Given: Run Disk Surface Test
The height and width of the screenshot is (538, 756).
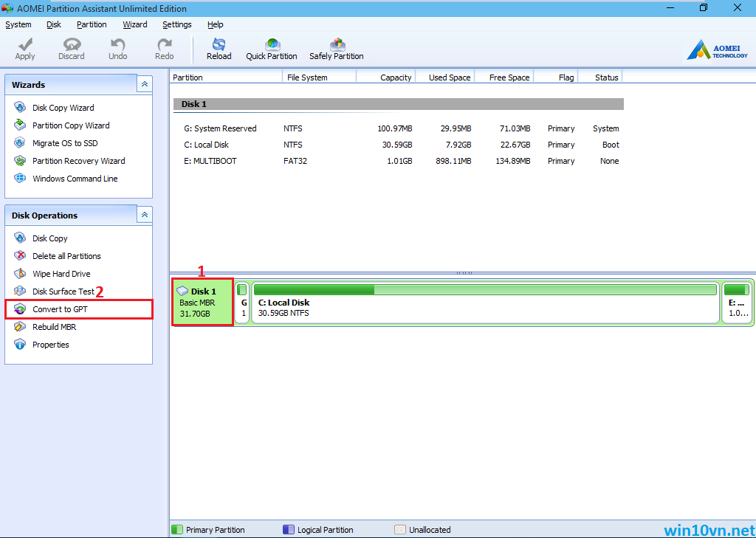Looking at the screenshot, I should [x=63, y=292].
